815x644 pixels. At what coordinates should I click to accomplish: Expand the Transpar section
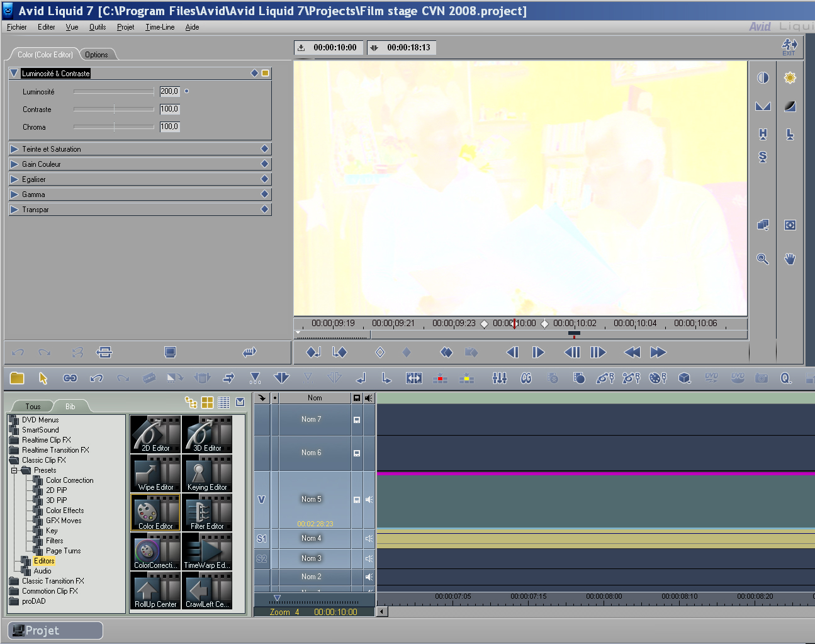[14, 210]
